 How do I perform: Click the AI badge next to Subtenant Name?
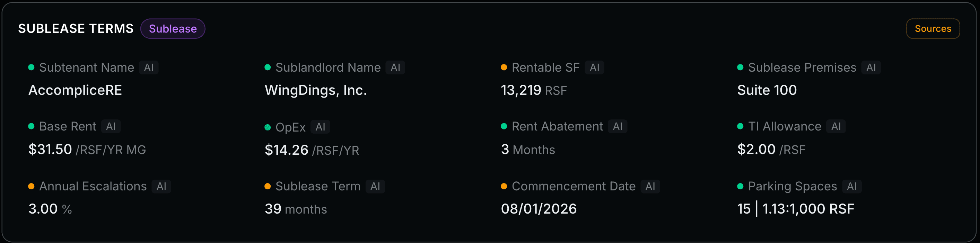[148, 67]
